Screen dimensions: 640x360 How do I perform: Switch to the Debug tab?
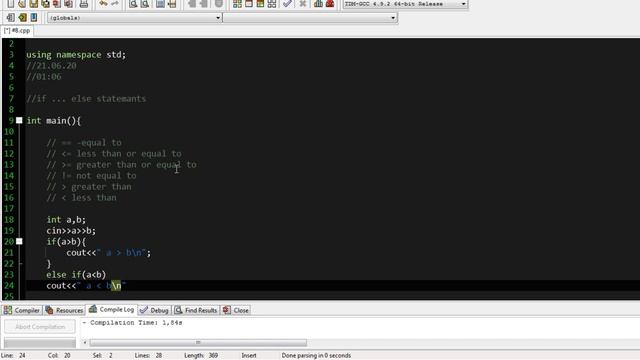point(154,310)
